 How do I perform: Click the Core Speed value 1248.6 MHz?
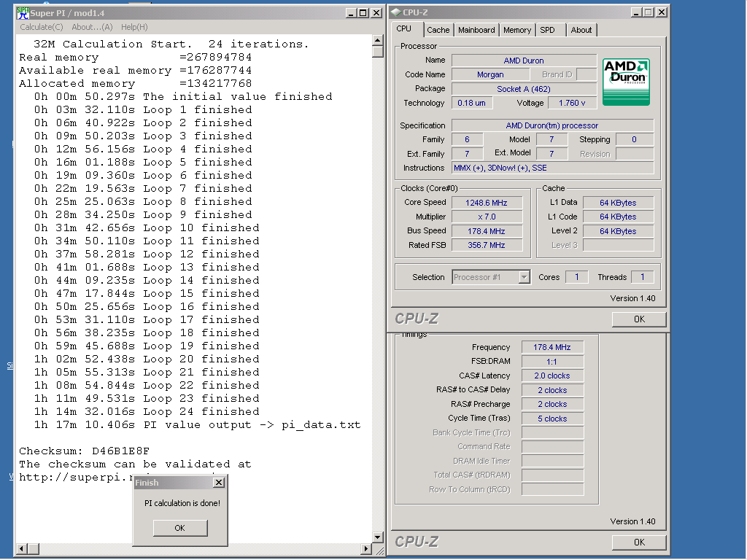tap(487, 203)
